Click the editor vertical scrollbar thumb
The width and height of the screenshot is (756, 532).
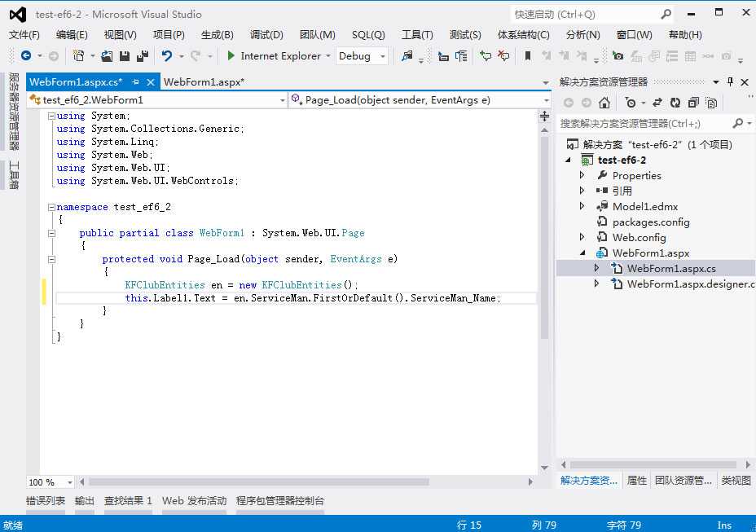coord(544,238)
